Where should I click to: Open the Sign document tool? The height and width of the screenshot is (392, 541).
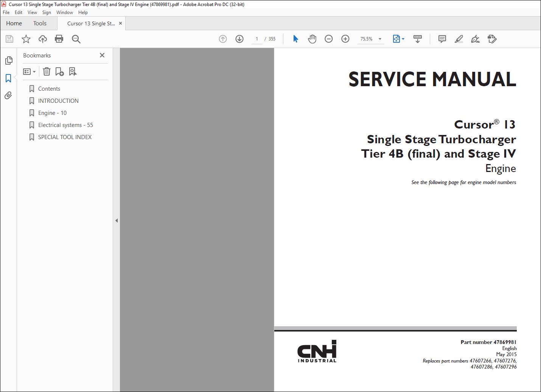[x=475, y=39]
